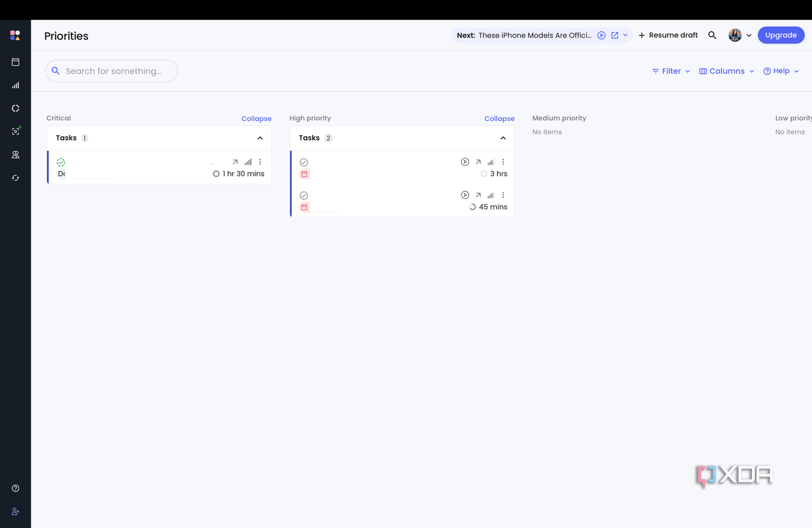The image size is (812, 528).
Task: Open the 1 hr 30 mins task arrow
Action: [x=235, y=162]
